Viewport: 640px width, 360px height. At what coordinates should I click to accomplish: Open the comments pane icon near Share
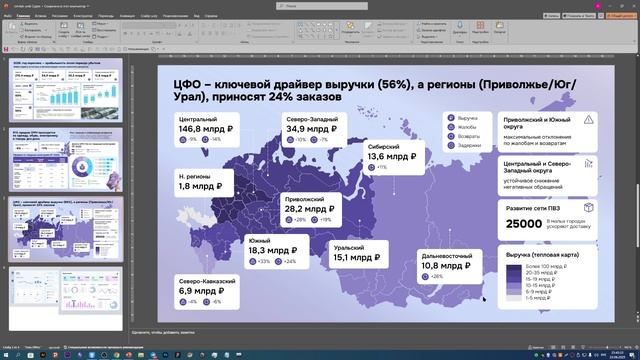click(601, 16)
